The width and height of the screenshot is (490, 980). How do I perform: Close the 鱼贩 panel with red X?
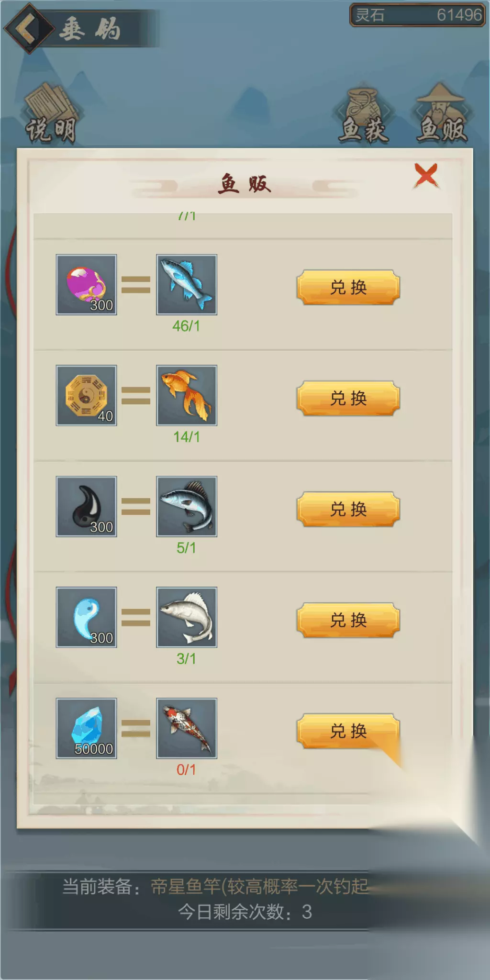coord(426,176)
